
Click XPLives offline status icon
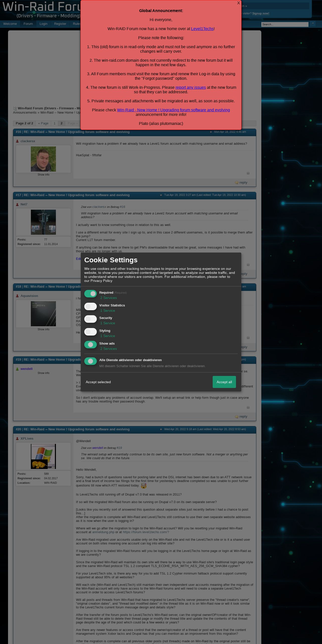(17, 439)
